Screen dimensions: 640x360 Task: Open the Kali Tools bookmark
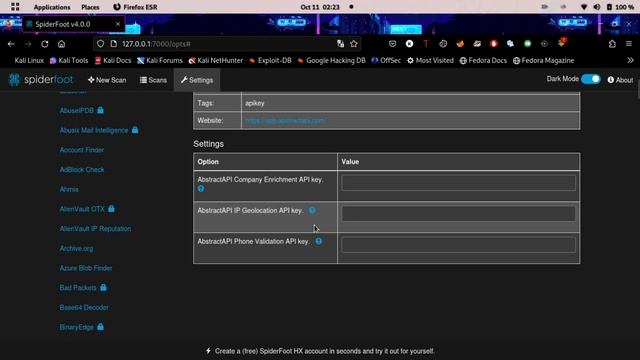(69, 60)
